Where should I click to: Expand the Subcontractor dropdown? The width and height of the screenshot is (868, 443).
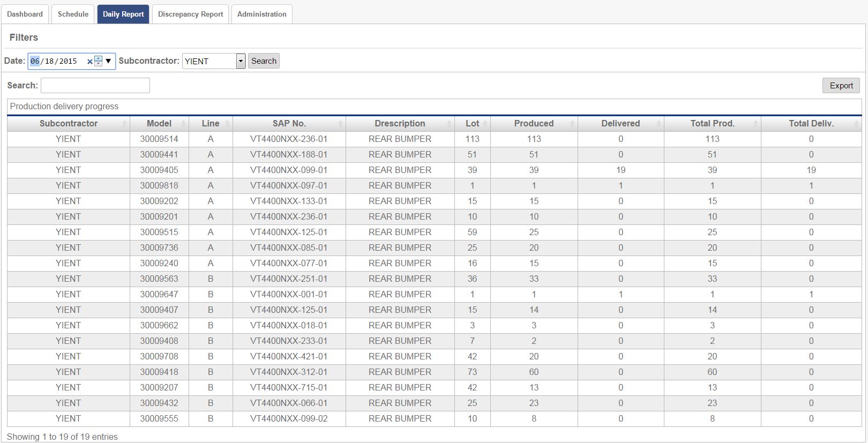241,61
